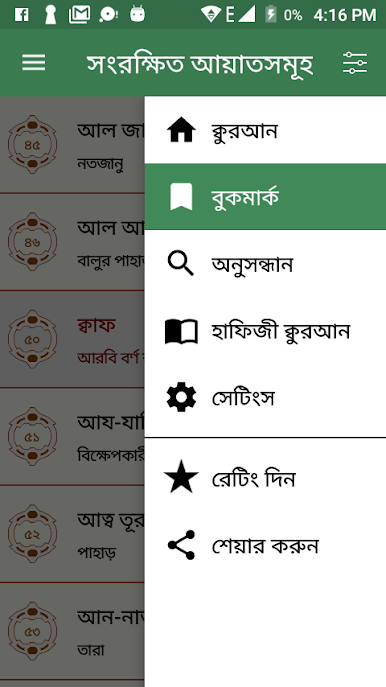The height and width of the screenshot is (687, 386).
Task: Tap শেয়ার করুন option
Action: [x=265, y=545]
